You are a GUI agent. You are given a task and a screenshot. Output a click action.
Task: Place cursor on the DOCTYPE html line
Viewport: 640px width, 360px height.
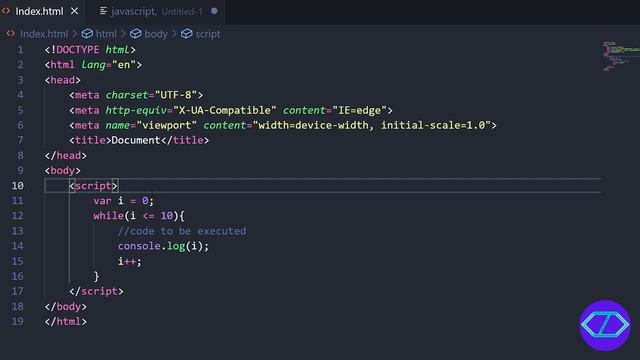(x=90, y=50)
